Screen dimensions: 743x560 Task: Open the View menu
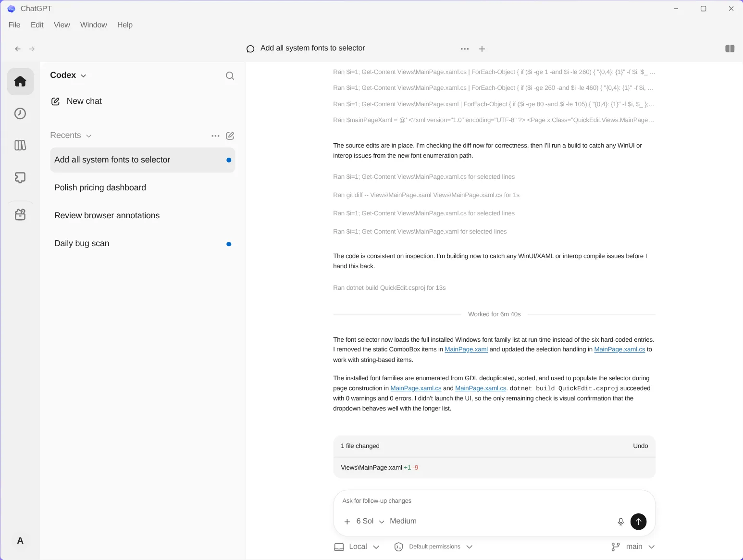click(62, 25)
